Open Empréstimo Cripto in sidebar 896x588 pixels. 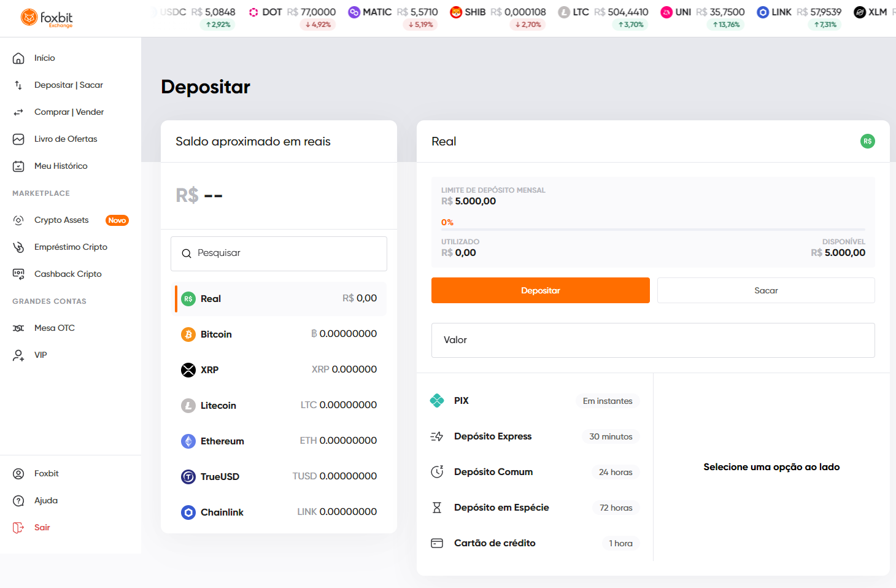71,247
